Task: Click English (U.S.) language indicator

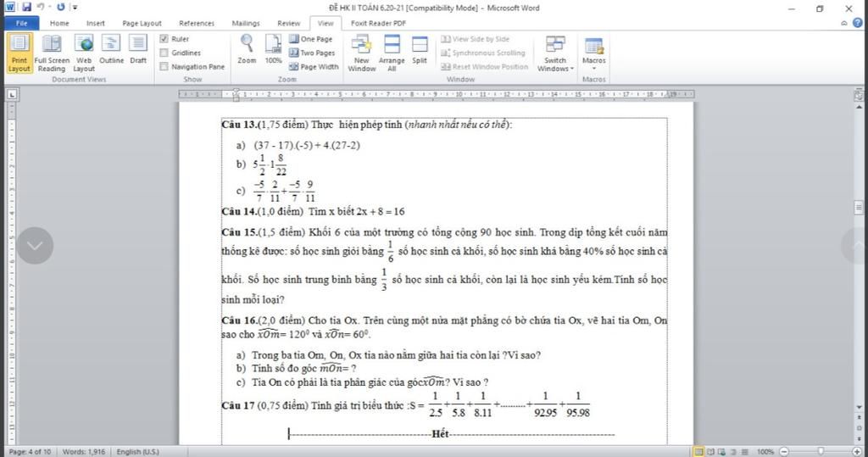Action: pyautogui.click(x=138, y=451)
